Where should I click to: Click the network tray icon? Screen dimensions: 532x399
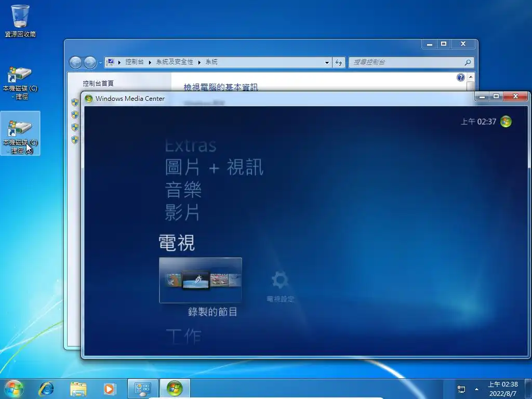point(461,389)
